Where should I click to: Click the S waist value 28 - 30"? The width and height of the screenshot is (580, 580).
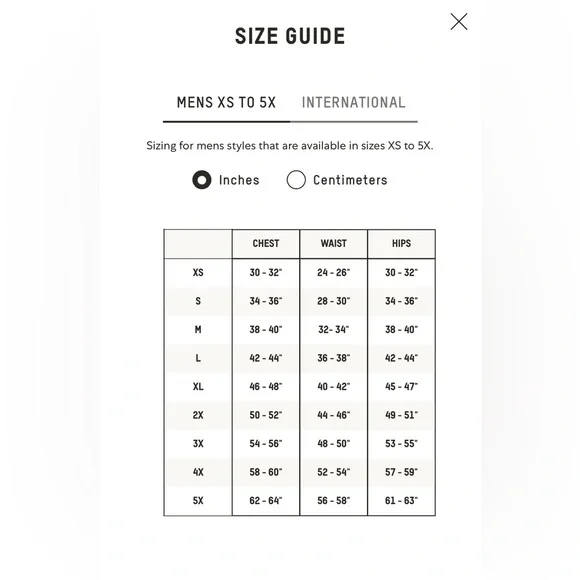[334, 301]
